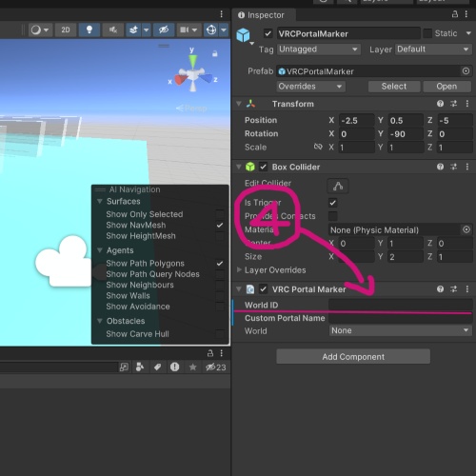The image size is (476, 476).
Task: Open the Scene view three-dot menu
Action: click(x=222, y=14)
